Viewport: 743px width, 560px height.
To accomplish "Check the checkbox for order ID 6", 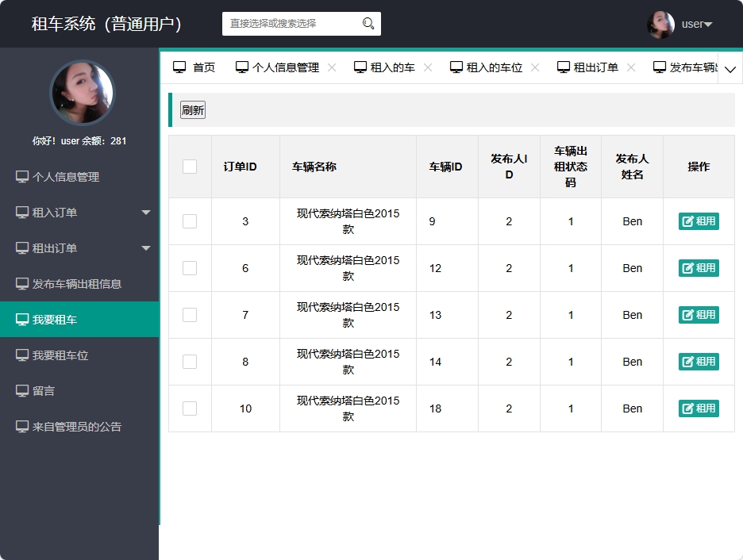I will (189, 267).
